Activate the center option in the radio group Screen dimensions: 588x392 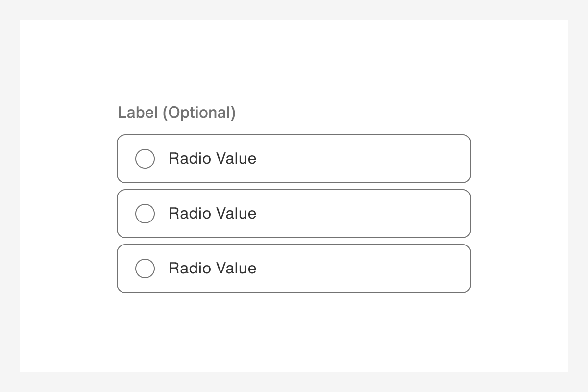point(294,214)
